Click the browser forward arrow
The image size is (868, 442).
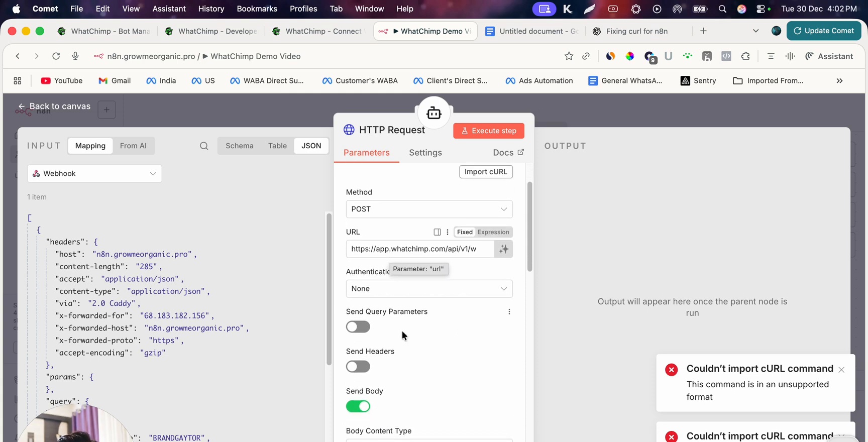36,56
